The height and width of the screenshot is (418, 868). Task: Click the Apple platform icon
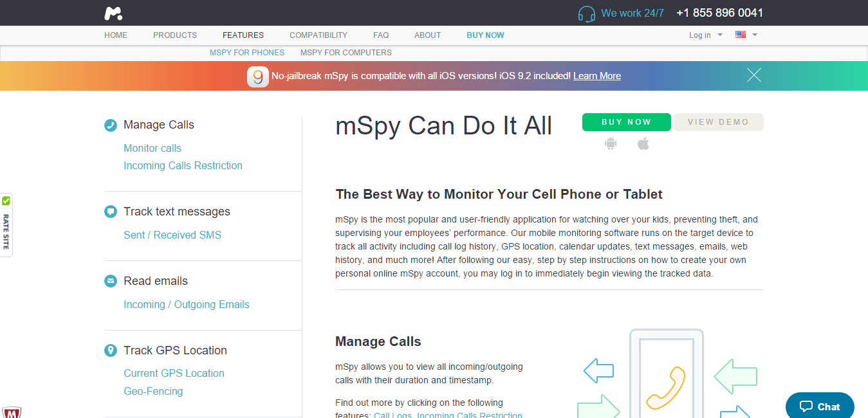point(643,143)
